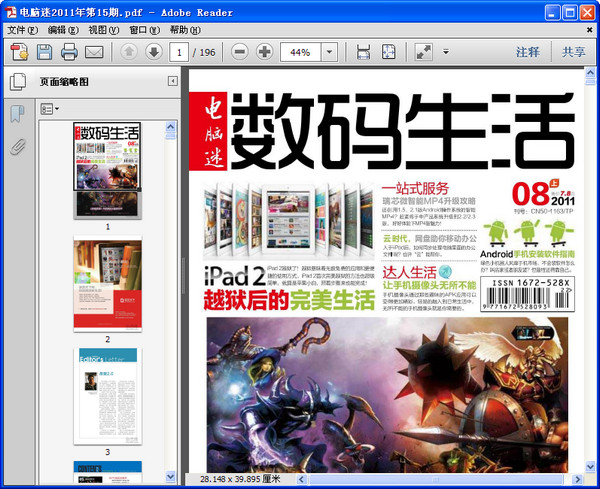Open the 44% zoom level dropdown

[x=329, y=51]
